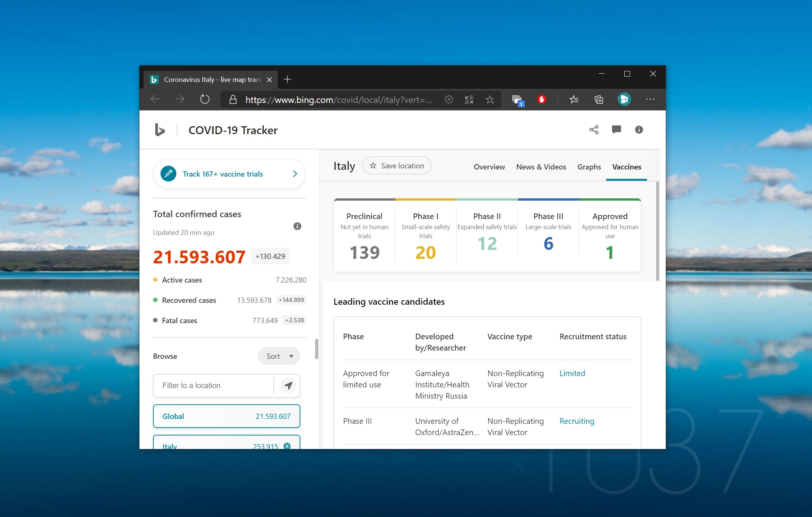Open the translate page icon
Image resolution: width=812 pixels, height=517 pixels.
tap(469, 100)
